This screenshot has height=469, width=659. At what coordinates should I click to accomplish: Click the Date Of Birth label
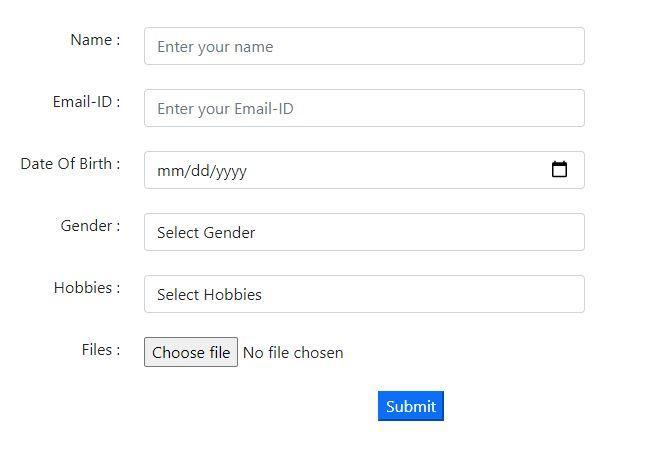pos(70,163)
